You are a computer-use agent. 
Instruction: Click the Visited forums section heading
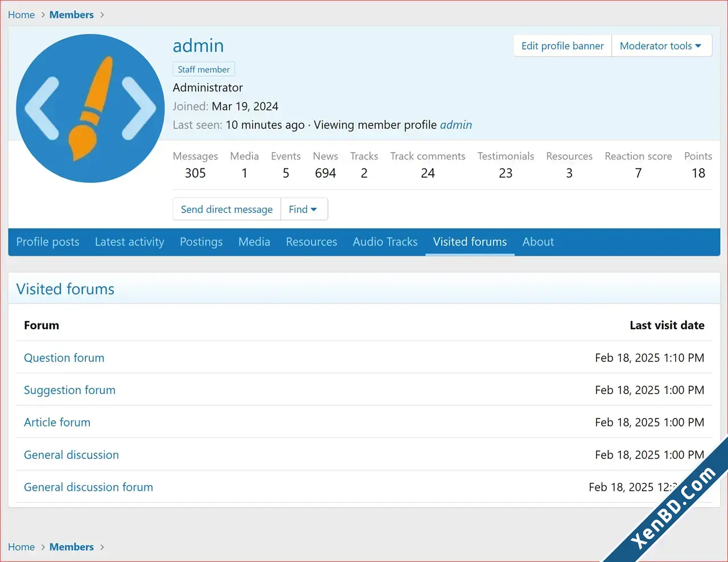[x=65, y=289]
